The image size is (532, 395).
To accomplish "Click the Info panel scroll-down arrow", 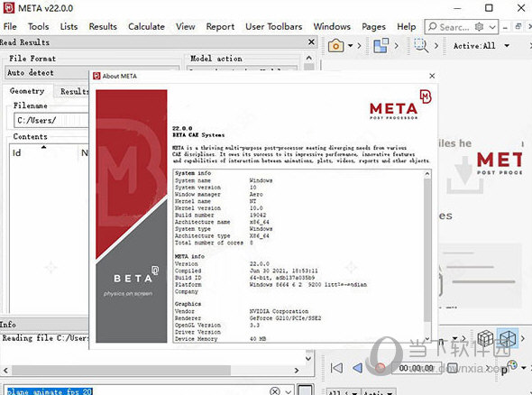I will pyautogui.click(x=308, y=358).
